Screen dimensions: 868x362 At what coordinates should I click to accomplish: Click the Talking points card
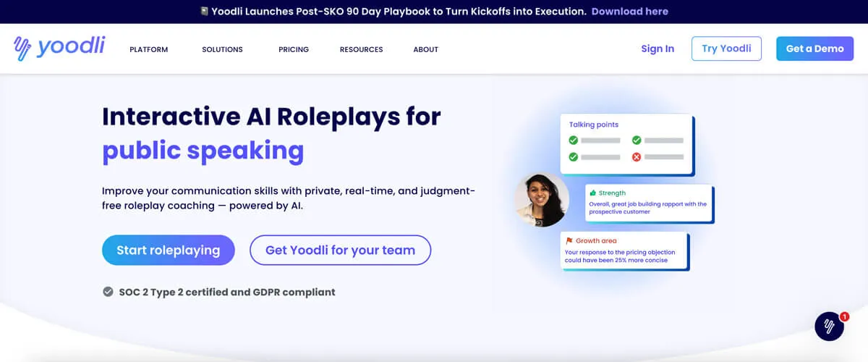coord(626,144)
